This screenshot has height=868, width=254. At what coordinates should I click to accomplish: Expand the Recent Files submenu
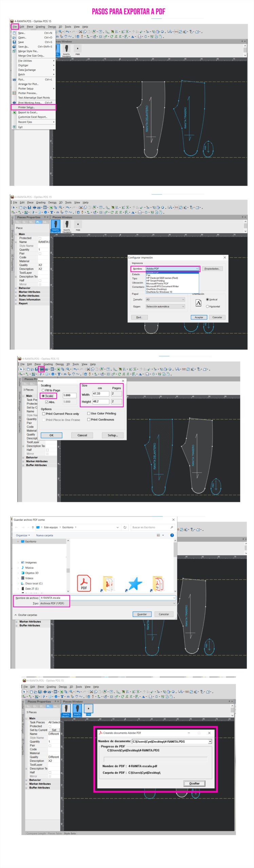pyautogui.click(x=36, y=122)
